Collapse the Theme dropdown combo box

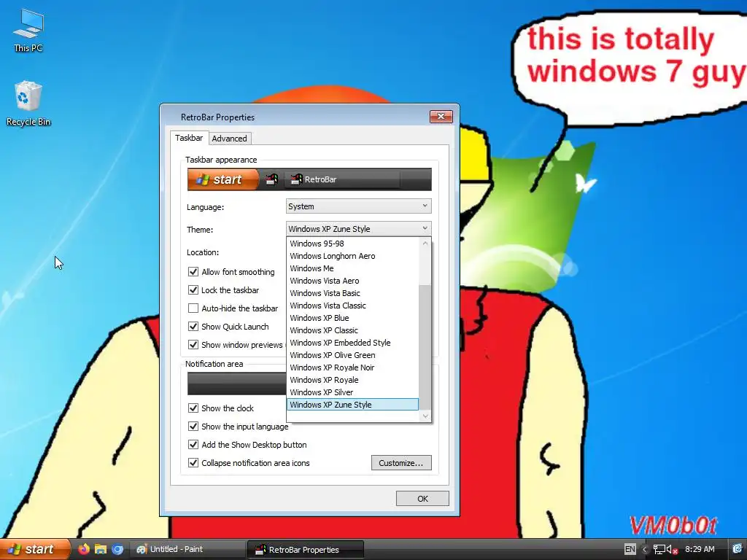(x=359, y=228)
